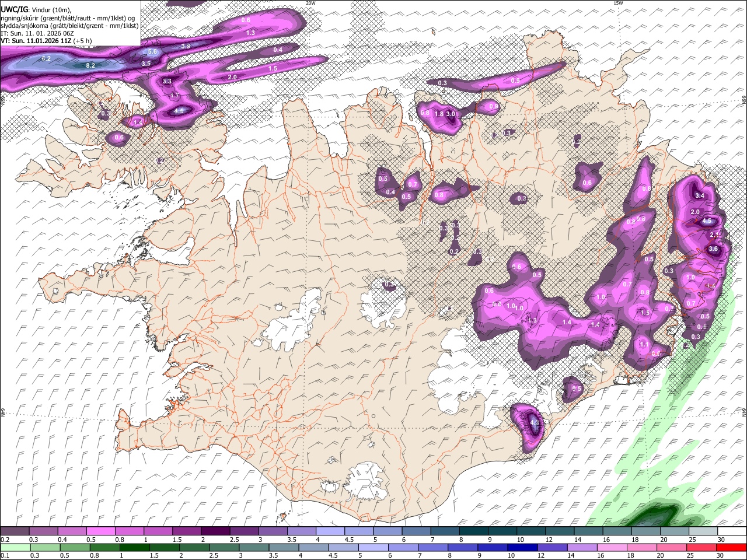Click the '3.6' value in the east fjords
747x560 pixels.
click(713, 249)
